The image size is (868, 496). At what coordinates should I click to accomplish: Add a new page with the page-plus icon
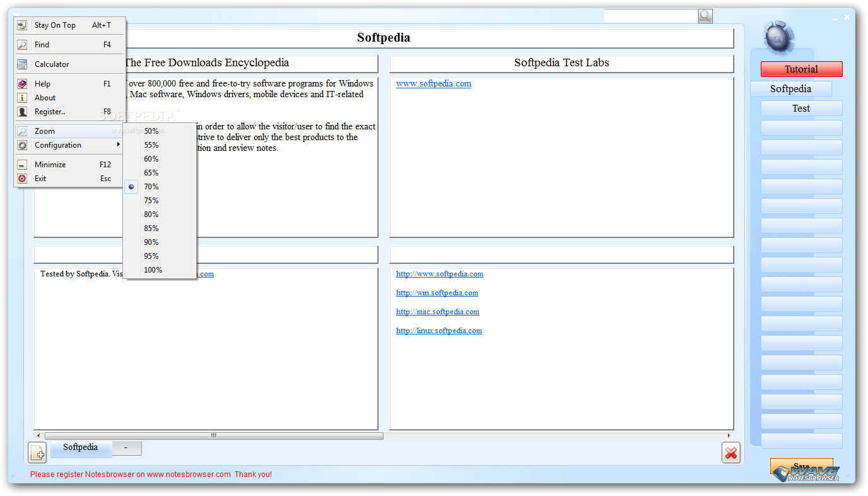[x=37, y=452]
